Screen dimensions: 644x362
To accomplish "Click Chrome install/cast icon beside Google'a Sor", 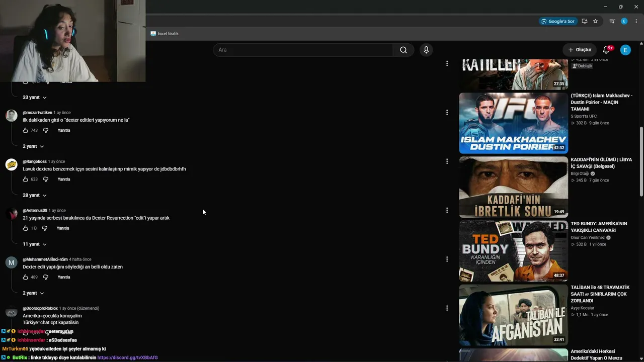I will [x=584, y=21].
